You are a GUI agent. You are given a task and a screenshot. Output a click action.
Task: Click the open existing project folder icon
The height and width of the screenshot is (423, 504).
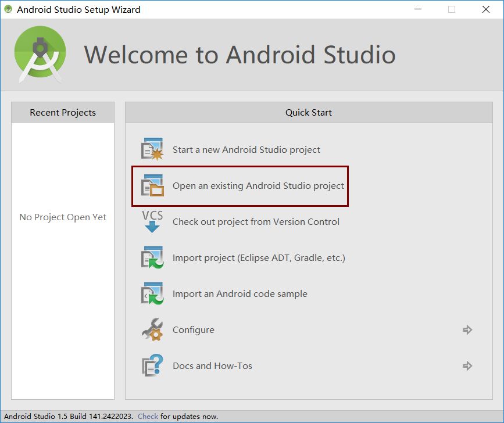tap(152, 185)
